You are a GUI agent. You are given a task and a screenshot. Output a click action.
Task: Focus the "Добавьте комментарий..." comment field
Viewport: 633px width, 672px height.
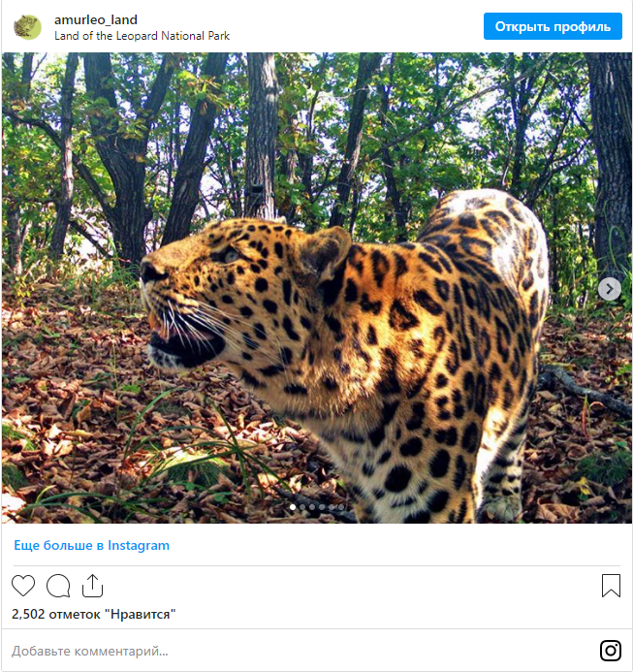(x=291, y=651)
